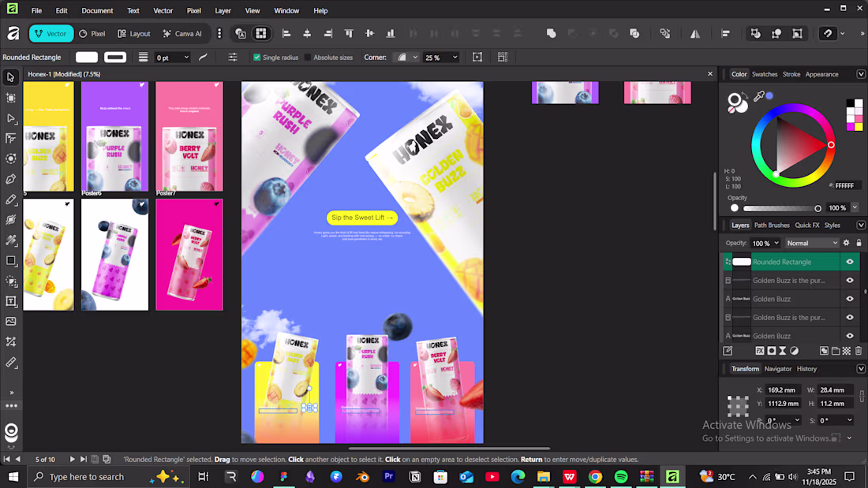Enable the Absolute sizes checkbox

pos(308,58)
